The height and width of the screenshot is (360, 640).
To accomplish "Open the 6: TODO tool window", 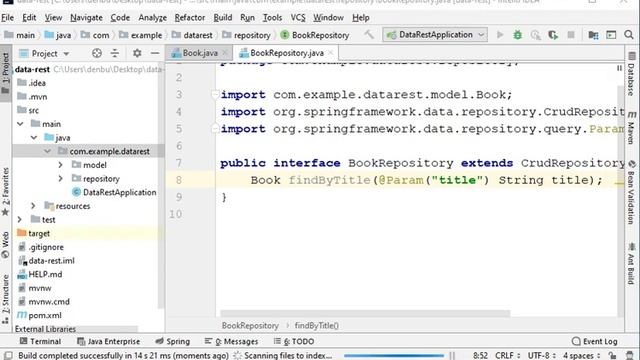I will tap(294, 341).
